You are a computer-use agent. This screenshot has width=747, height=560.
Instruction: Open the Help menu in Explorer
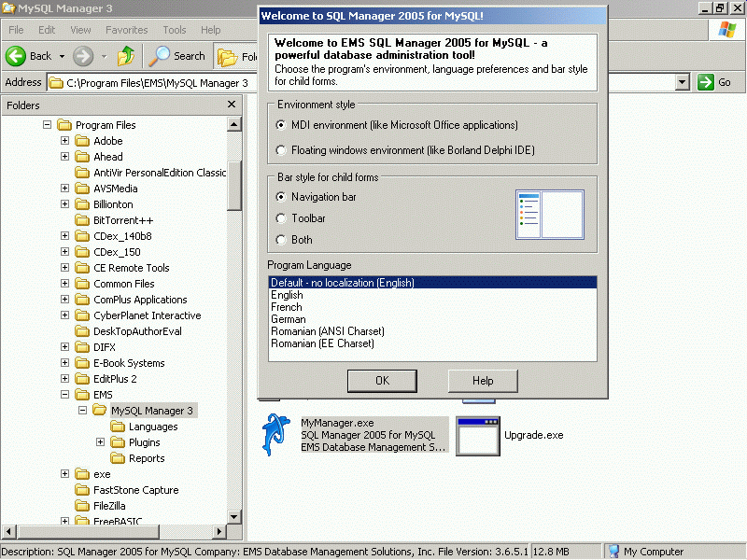[211, 30]
